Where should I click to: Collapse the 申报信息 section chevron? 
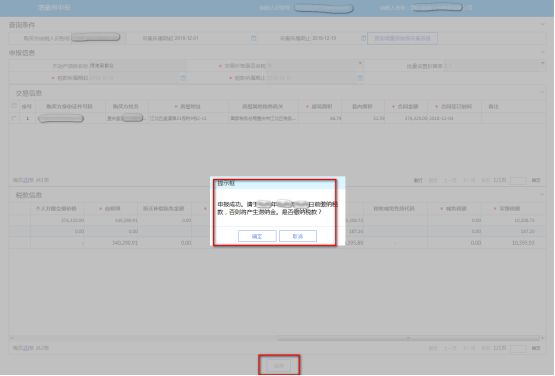[x=543, y=52]
